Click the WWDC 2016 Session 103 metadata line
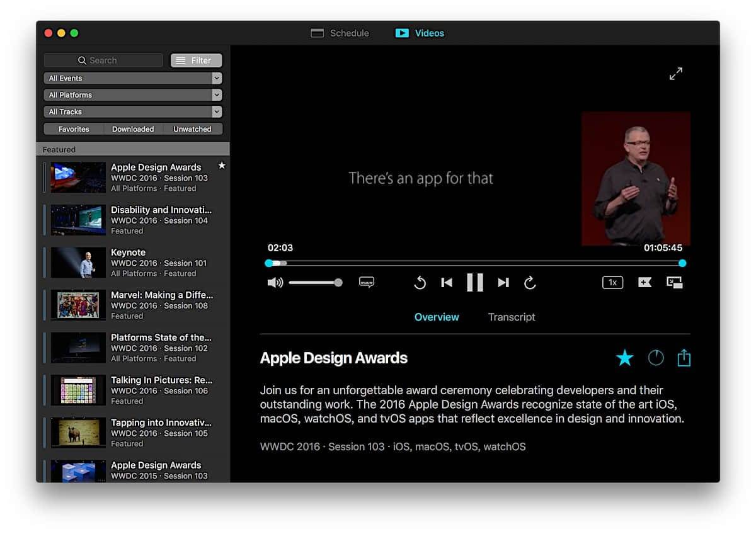This screenshot has height=534, width=756. [x=392, y=446]
